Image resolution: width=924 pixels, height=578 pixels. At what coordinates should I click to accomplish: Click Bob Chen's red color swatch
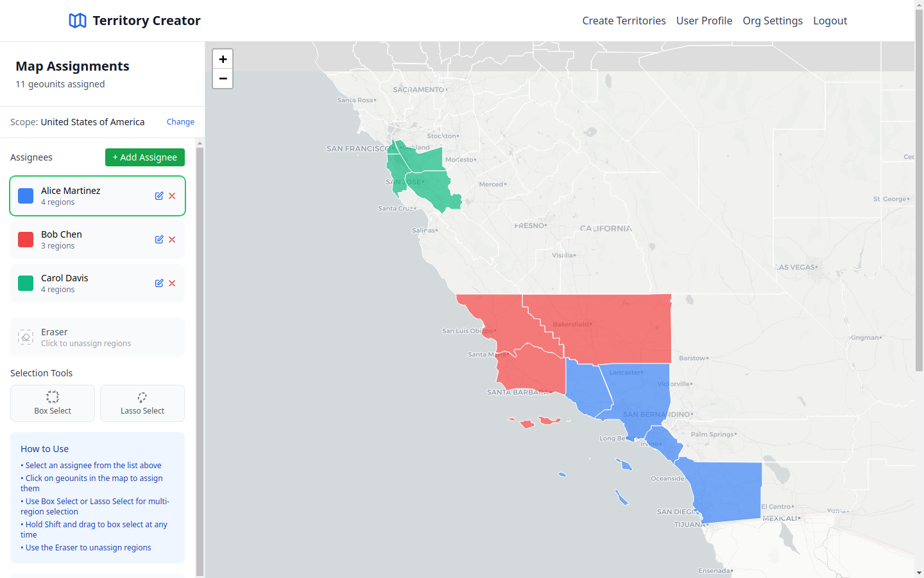pos(25,239)
